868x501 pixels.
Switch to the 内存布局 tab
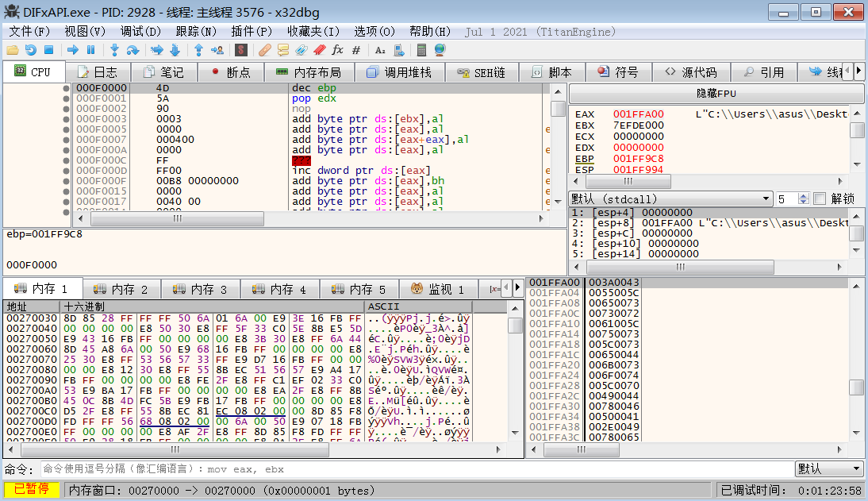click(309, 72)
